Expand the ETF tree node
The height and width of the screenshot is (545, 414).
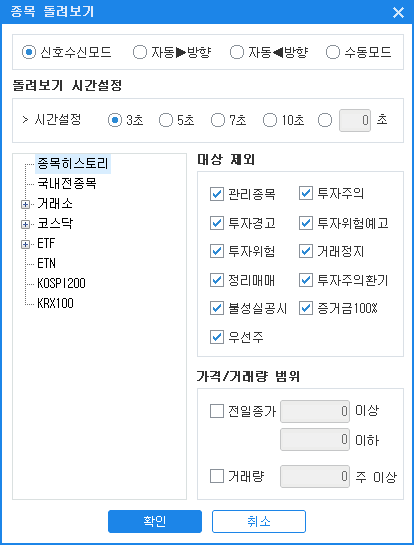[25, 245]
